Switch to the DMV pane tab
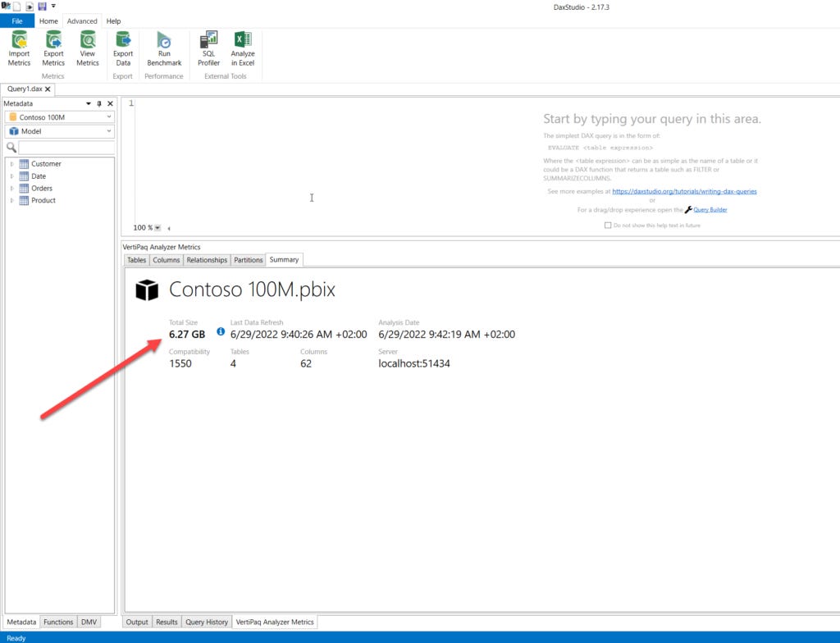Screen dimensions: 840x643 pos(89,622)
